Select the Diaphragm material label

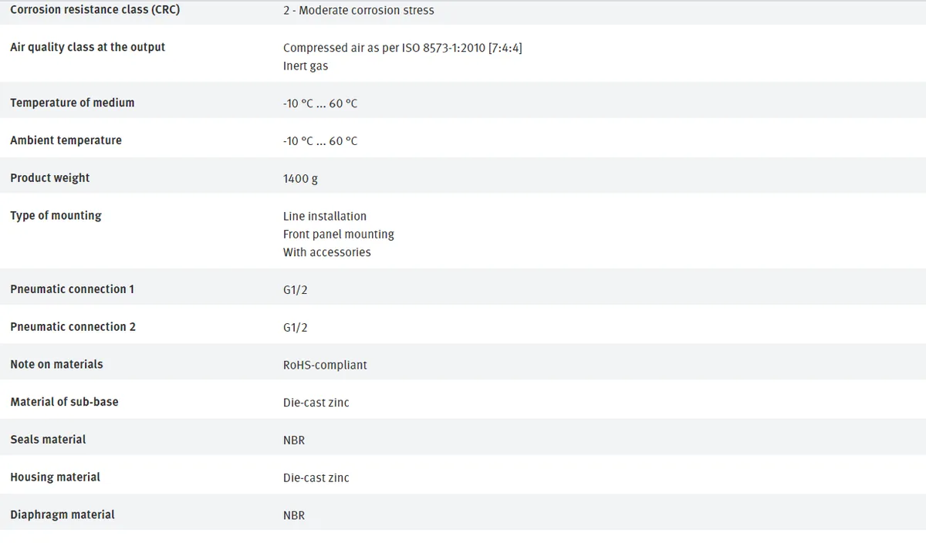tap(63, 514)
